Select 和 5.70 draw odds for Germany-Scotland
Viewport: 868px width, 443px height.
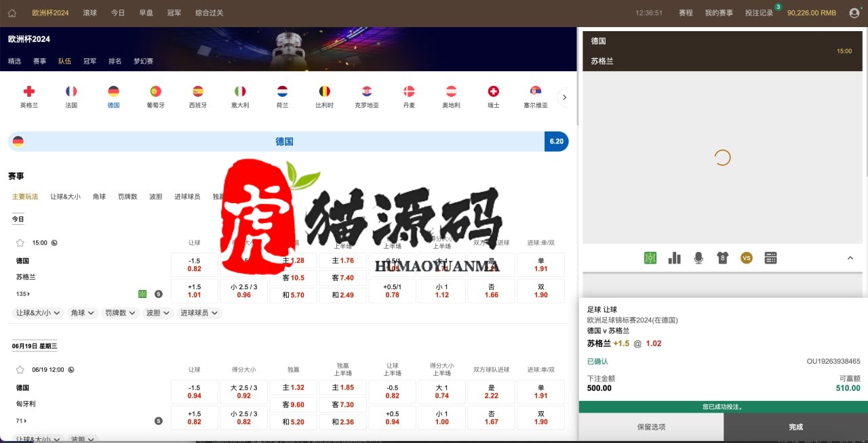point(294,295)
